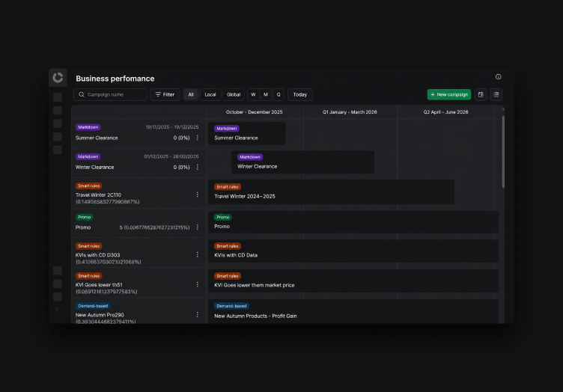This screenshot has width=563, height=392.
Task: Select the KVIs with CD Data timeline bar
Action: 353,251
